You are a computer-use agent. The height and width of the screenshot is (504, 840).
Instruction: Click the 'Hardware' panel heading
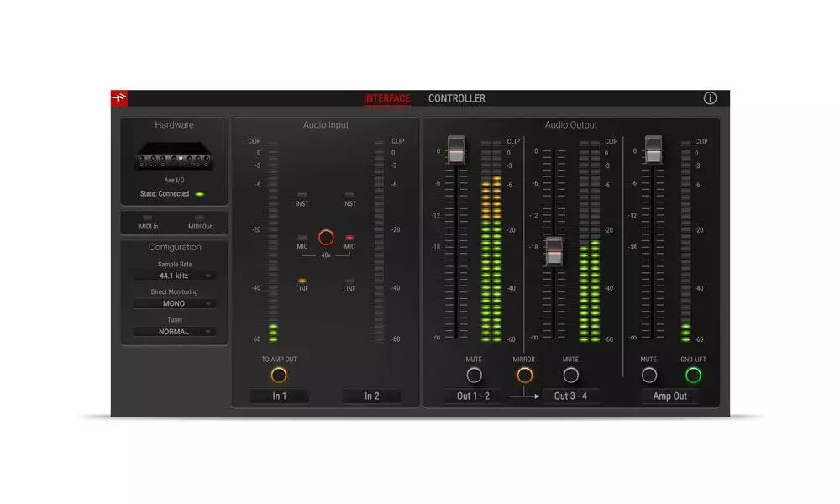click(174, 125)
